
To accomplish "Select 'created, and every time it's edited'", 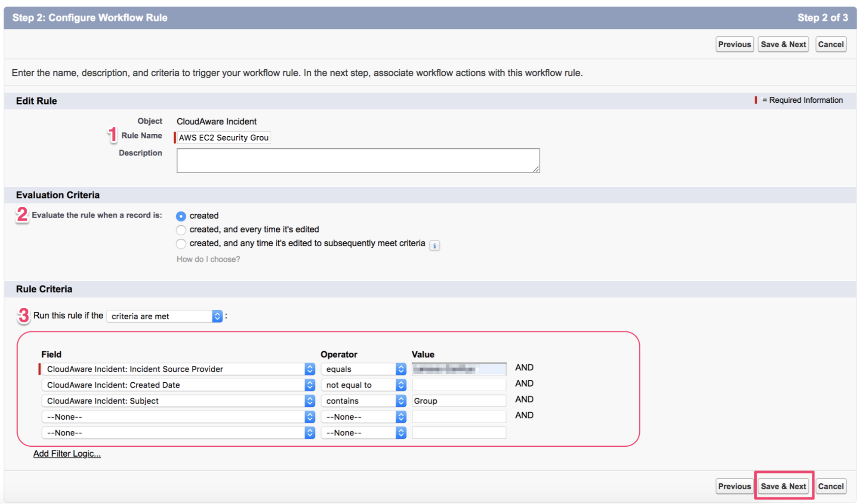I will point(181,230).
